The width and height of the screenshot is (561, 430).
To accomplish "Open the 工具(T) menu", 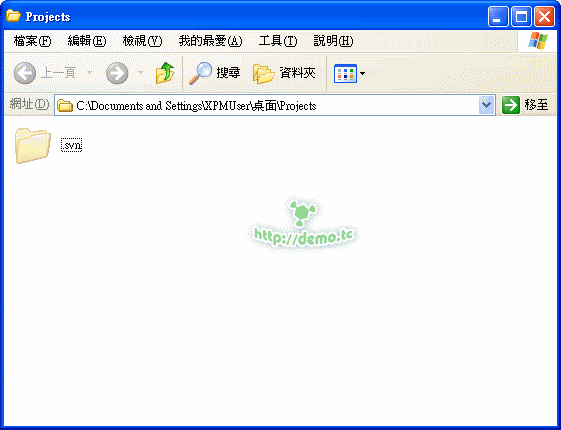I will (278, 41).
